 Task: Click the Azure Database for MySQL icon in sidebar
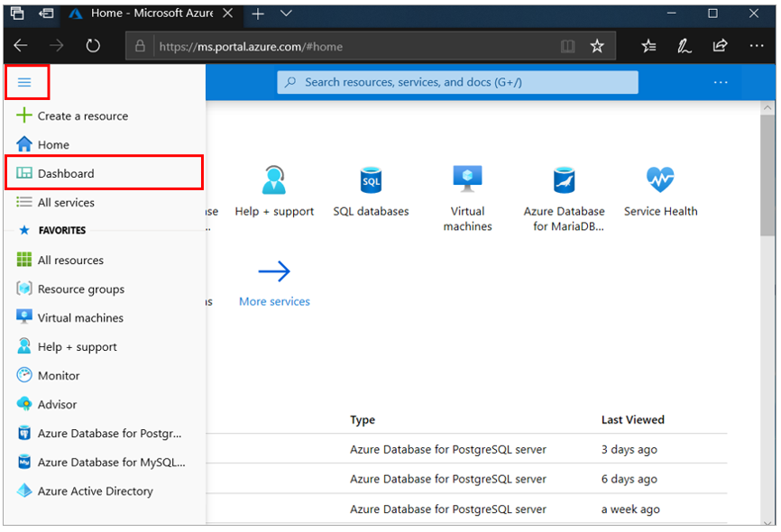(x=24, y=462)
